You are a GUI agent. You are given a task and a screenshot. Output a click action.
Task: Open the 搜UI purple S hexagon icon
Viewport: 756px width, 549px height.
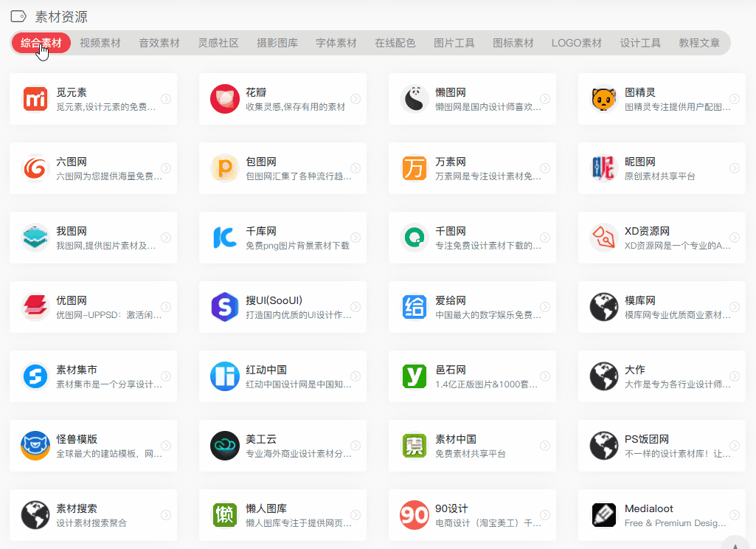pos(225,307)
